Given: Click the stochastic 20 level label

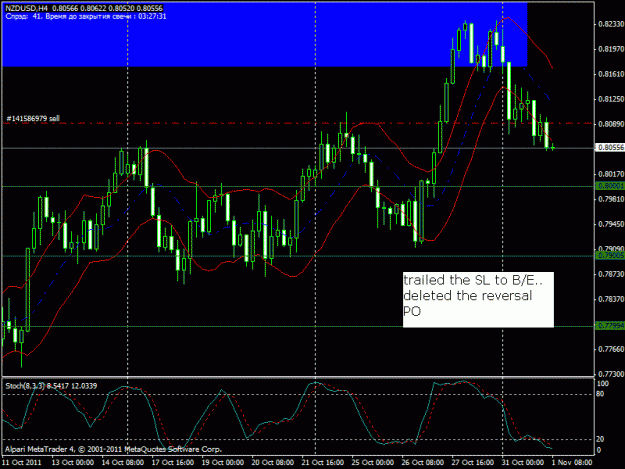Looking at the screenshot, I should pos(600,439).
